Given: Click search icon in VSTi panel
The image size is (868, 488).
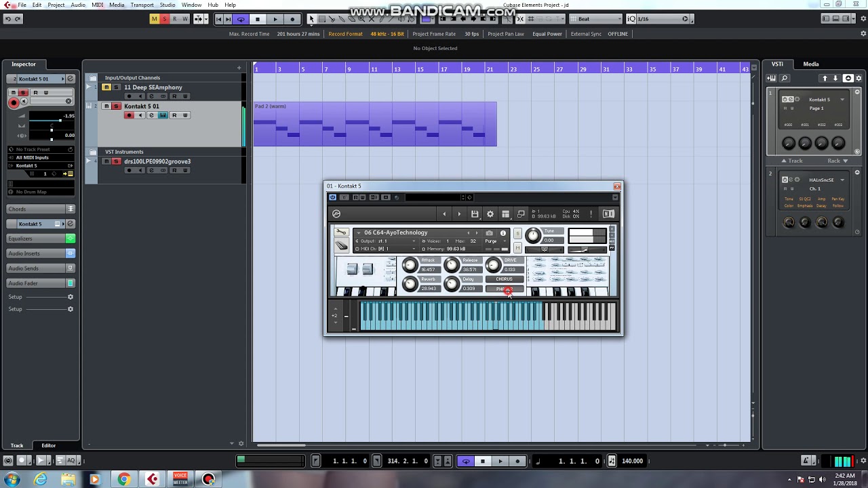Looking at the screenshot, I should pos(785,79).
